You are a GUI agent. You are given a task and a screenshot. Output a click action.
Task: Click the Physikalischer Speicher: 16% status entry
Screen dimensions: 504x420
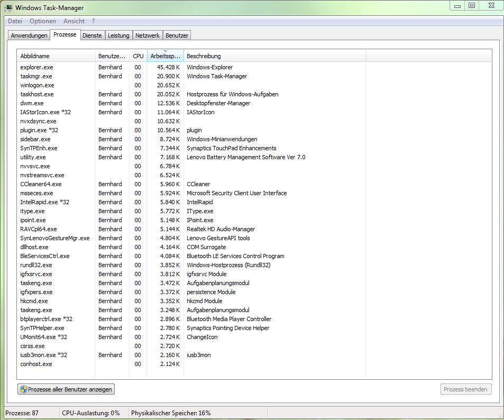coord(171,413)
